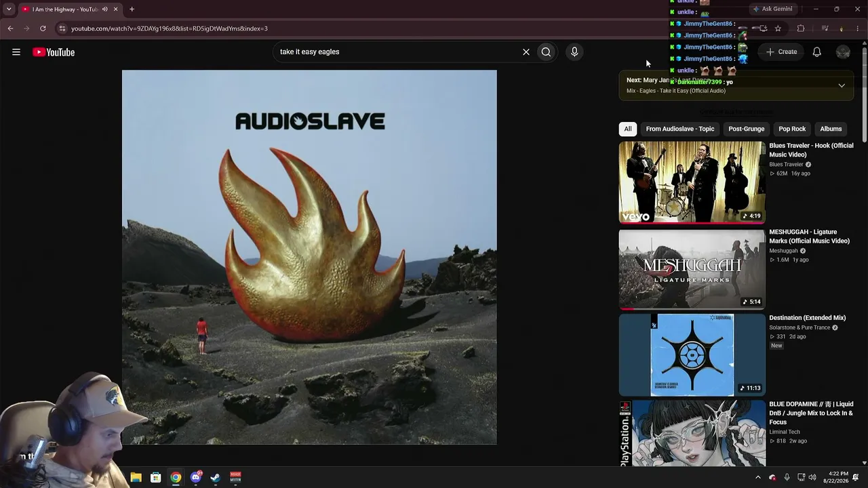Mute the tab via its speaker icon
Screen dimensions: 868x488
104,9
